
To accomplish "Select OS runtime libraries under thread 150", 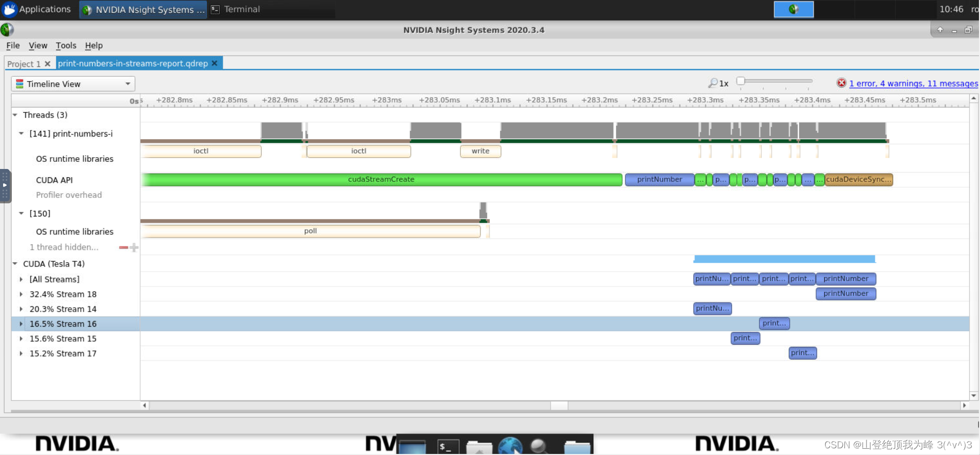I will click(x=75, y=232).
